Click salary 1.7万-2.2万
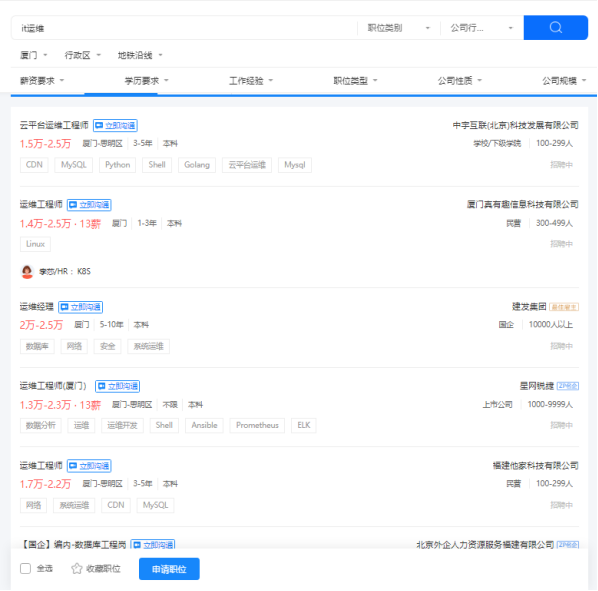Image resolution: width=598 pixels, height=591 pixels. tap(45, 484)
